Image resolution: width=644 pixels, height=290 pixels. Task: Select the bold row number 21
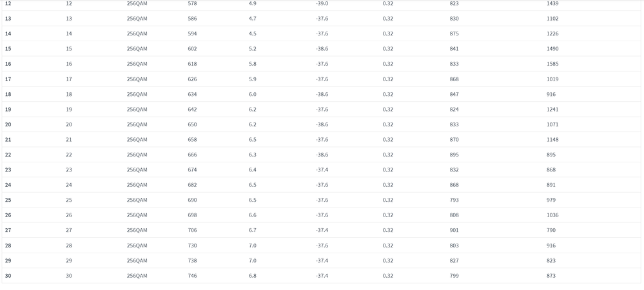click(x=8, y=140)
